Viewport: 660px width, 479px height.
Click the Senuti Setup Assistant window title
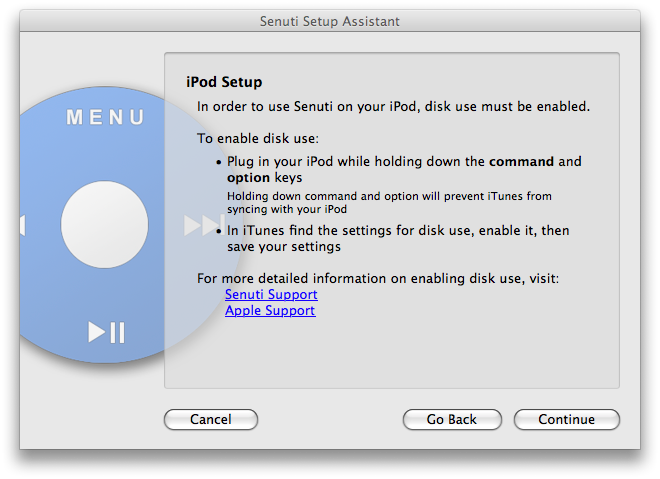click(330, 21)
